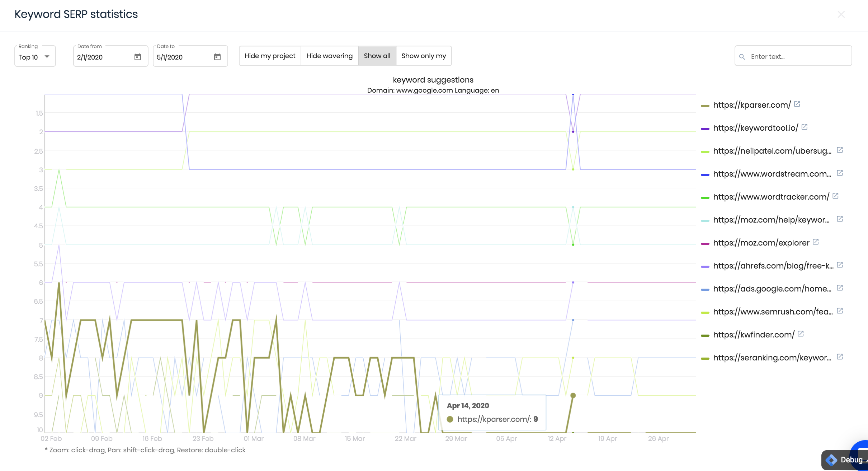868x471 pixels.
Task: Toggle ads.google.com/home legend entry
Action: click(772, 289)
